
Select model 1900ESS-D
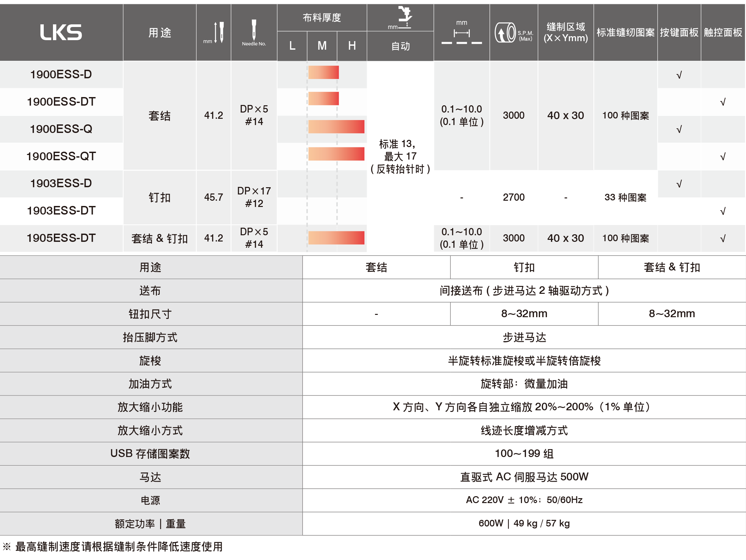[61, 74]
